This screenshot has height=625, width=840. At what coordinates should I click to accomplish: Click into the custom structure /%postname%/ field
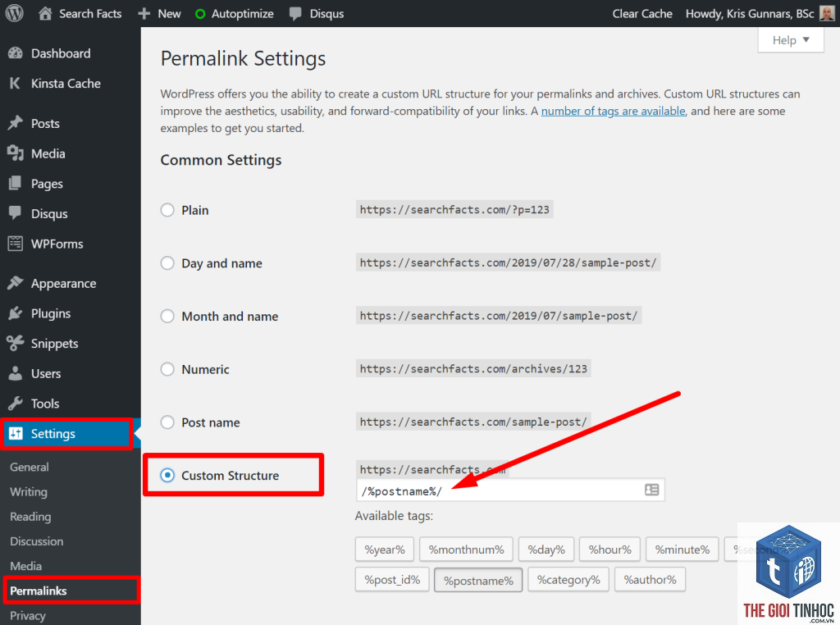pyautogui.click(x=510, y=490)
